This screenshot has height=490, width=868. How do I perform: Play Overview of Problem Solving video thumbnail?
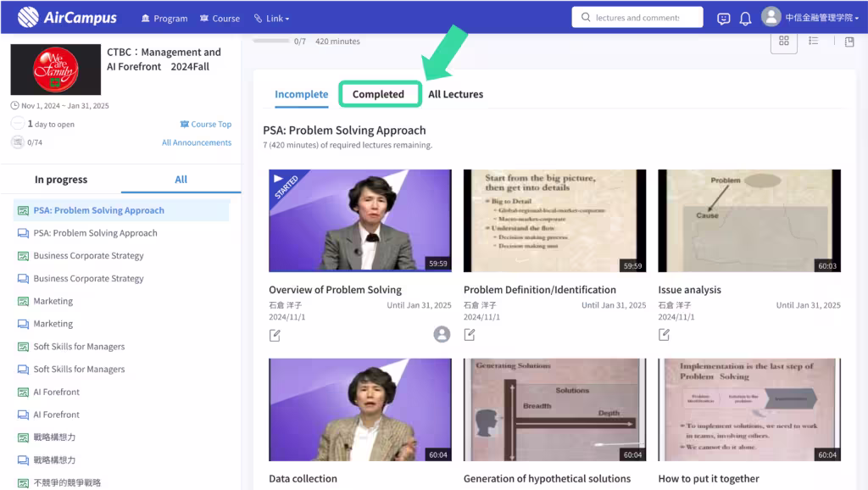(x=359, y=220)
